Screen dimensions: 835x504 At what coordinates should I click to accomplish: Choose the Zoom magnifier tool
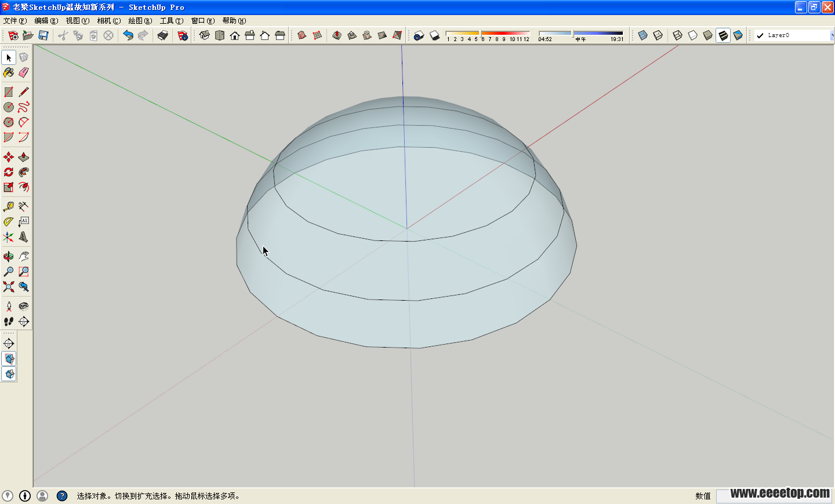coord(9,272)
